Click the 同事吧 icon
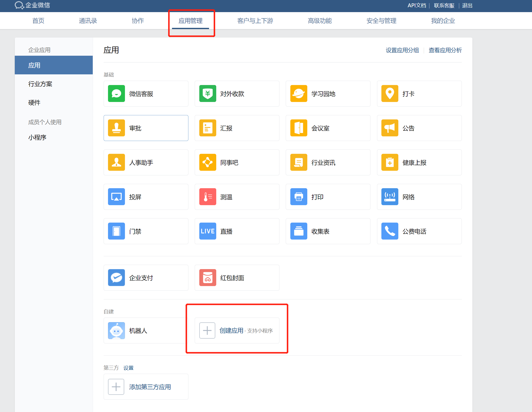 (208, 162)
